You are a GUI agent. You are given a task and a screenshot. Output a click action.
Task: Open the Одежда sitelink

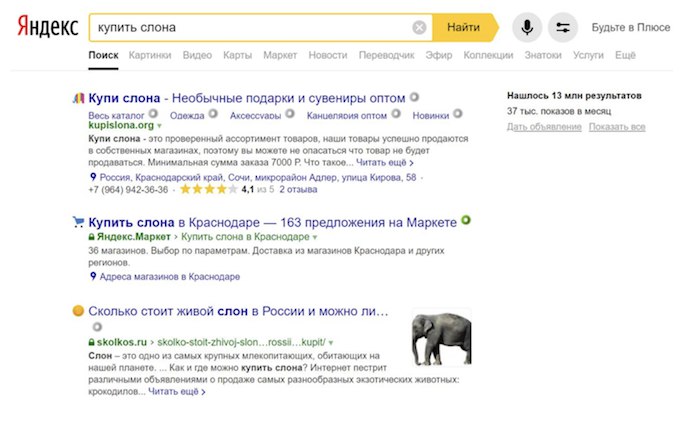tap(187, 116)
